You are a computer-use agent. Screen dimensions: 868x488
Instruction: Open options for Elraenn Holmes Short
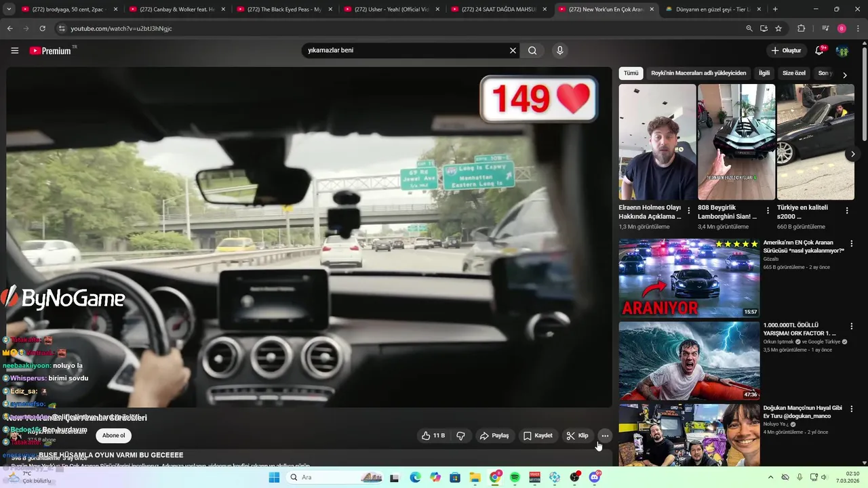click(689, 211)
